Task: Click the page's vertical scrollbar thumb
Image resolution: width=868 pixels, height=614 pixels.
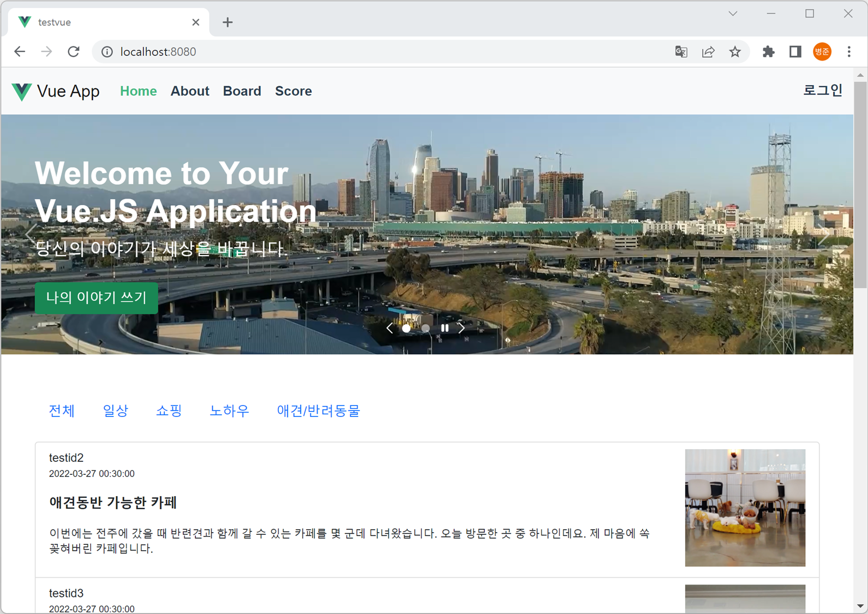Action: [860, 185]
